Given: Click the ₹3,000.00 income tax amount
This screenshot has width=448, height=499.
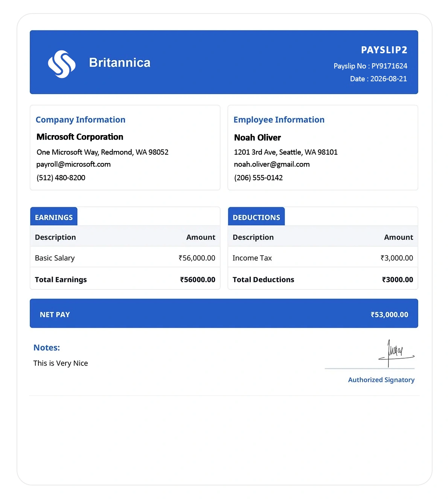Looking at the screenshot, I should tap(397, 258).
